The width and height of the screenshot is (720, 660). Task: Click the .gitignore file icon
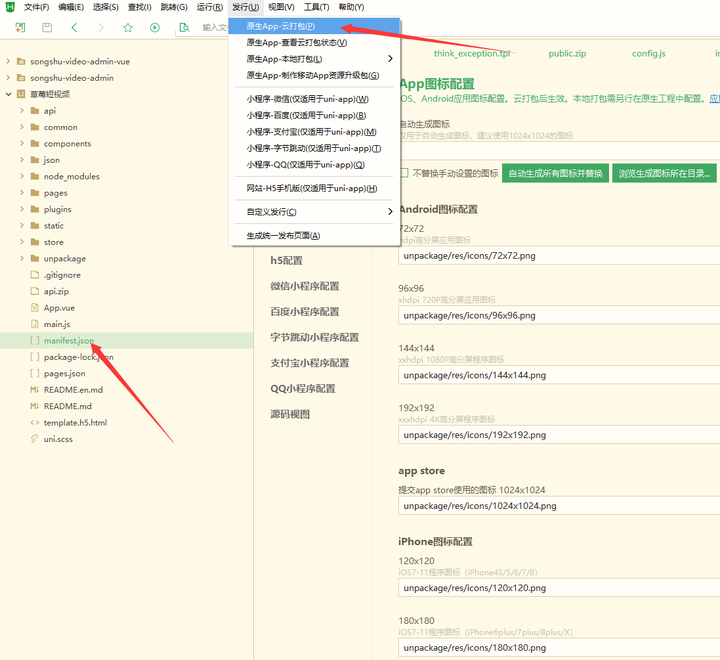[34, 275]
